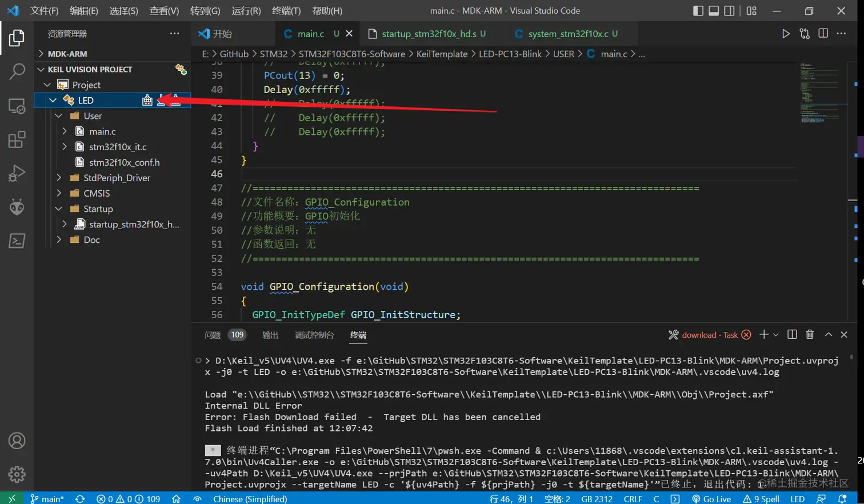
Task: Open notifications bell in status bar
Action: pos(842,499)
